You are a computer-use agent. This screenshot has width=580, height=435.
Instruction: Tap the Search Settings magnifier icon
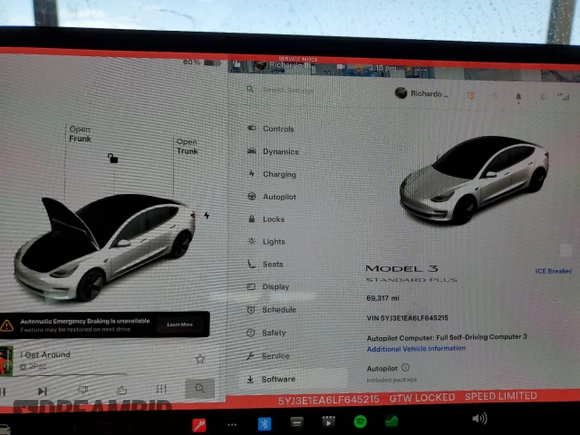[x=250, y=89]
